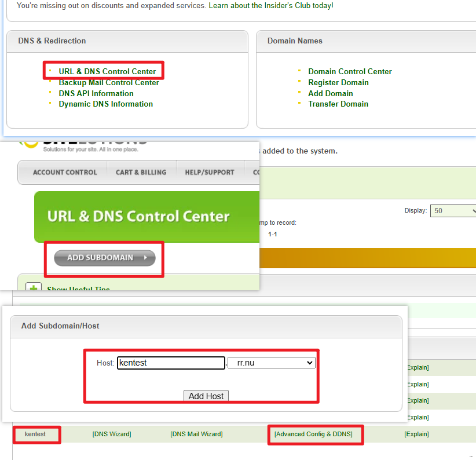Open the Account Control menu
The height and width of the screenshot is (460, 476).
(65, 172)
